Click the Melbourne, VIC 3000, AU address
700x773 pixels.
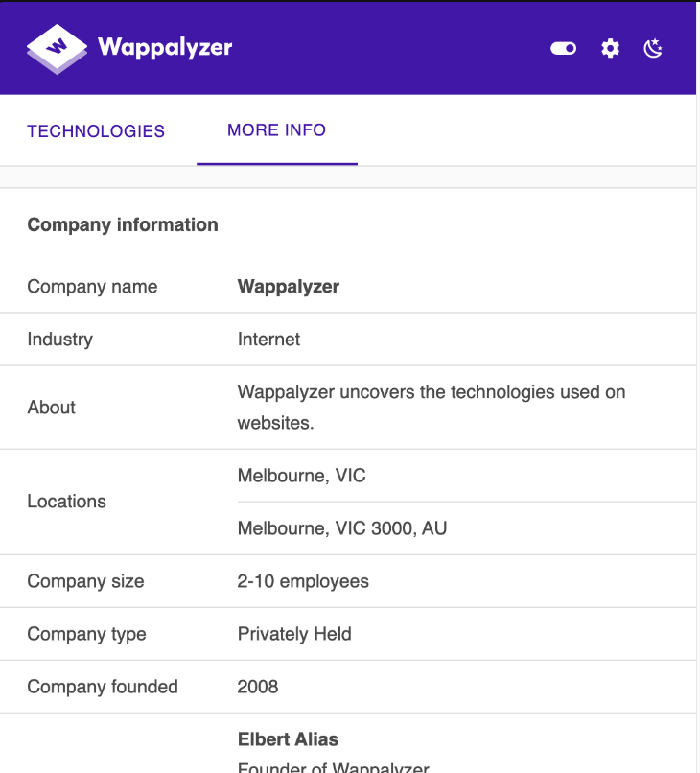342,528
